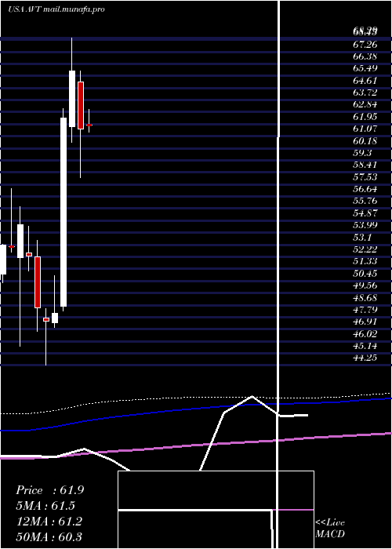Viewport: 392px width, 549px height.
Task: Click the "<<Live MACD" label
Action: coord(330,528)
